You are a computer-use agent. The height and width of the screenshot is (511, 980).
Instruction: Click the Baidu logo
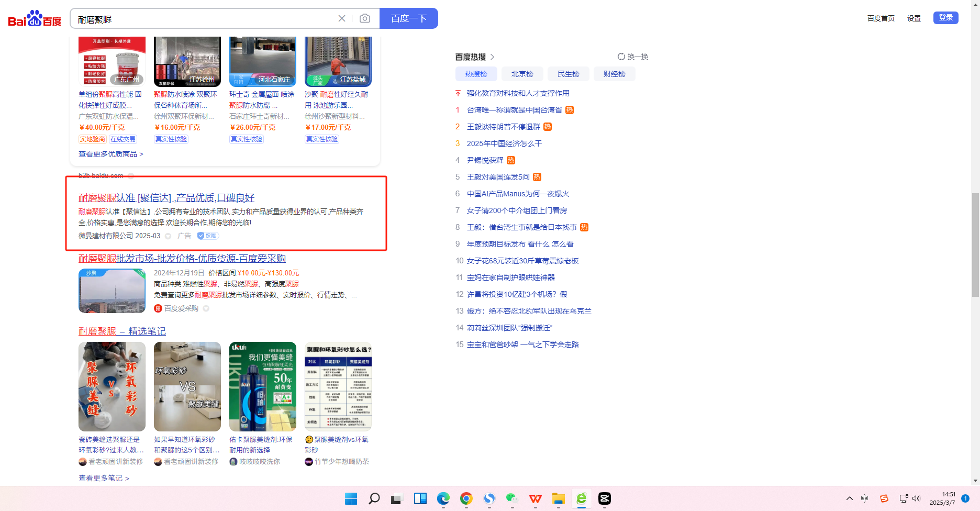tap(35, 19)
